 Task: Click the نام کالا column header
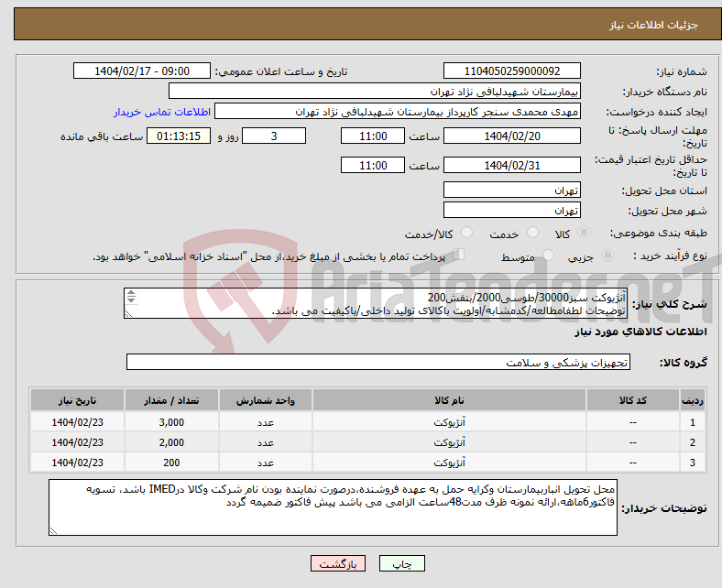449,400
